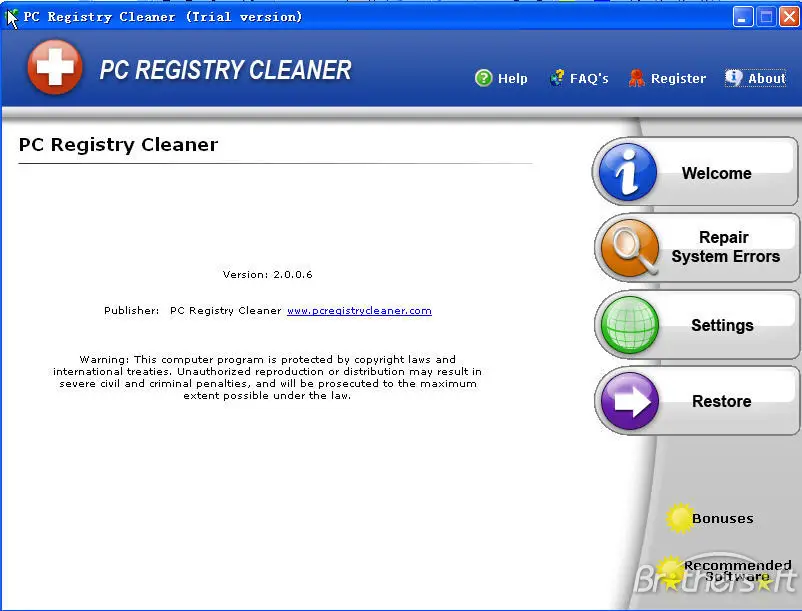This screenshot has height=611, width=802.
Task: Click the blue info icon for Welcome
Action: [628, 171]
